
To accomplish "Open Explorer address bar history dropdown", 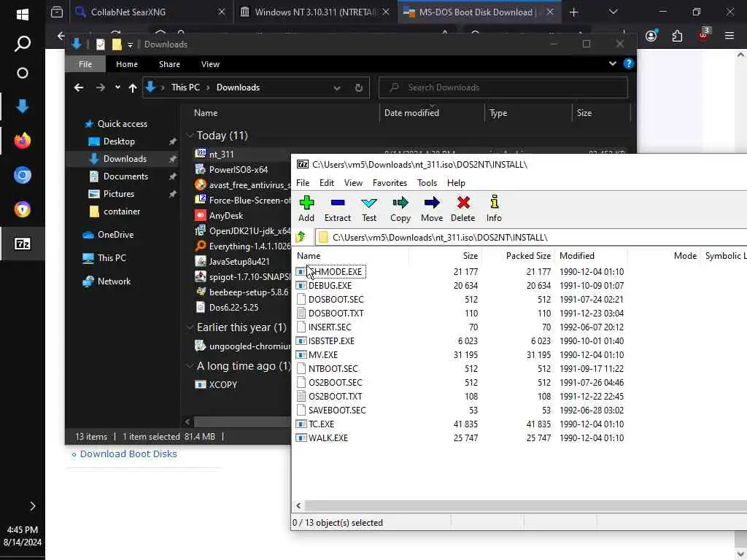I will point(337,88).
